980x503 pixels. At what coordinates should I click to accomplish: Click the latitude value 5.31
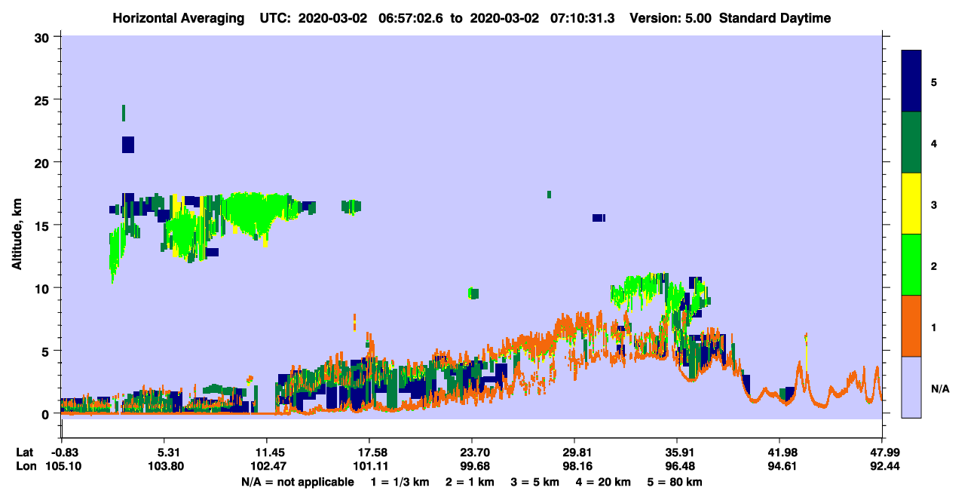coord(164,452)
